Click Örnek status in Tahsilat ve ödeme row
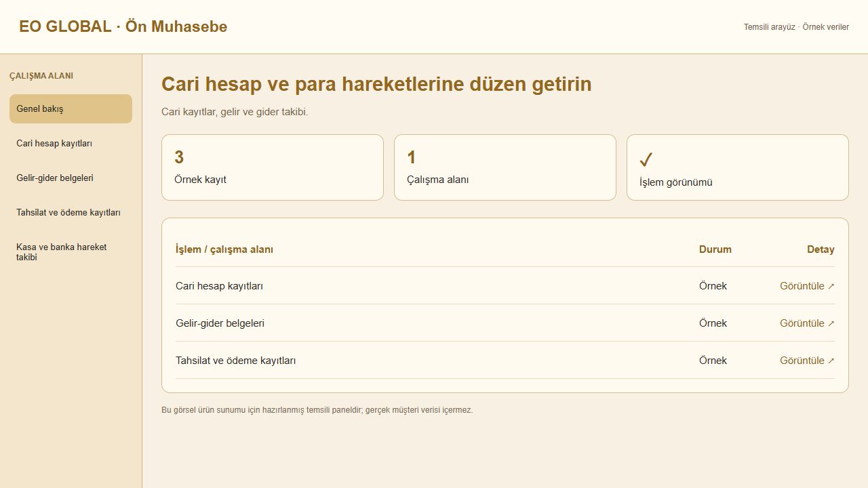 point(713,361)
